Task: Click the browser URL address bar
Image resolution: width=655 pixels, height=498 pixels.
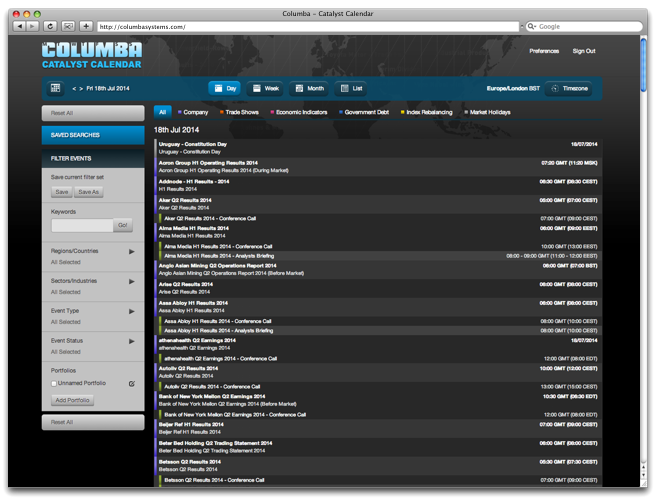Action: [x=308, y=27]
